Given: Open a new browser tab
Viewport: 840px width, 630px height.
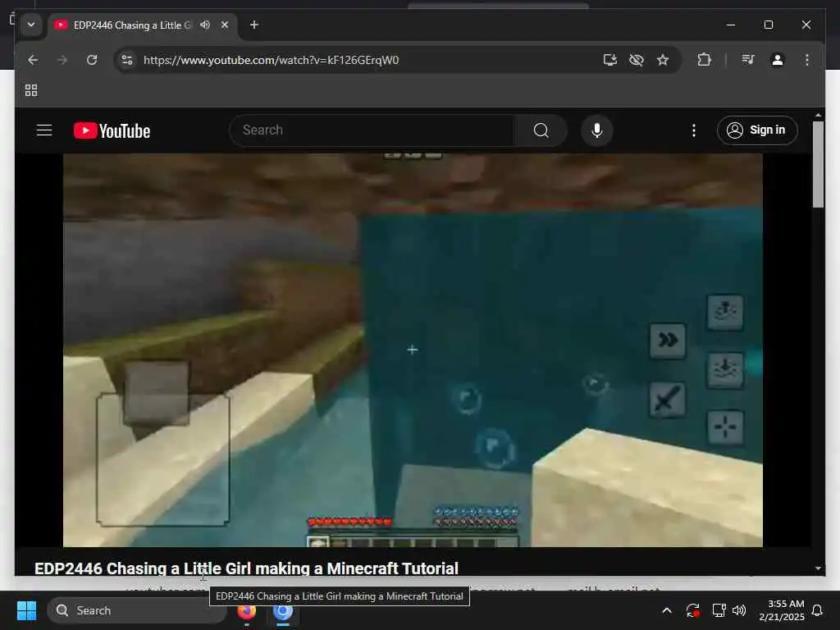Looking at the screenshot, I should (x=254, y=25).
